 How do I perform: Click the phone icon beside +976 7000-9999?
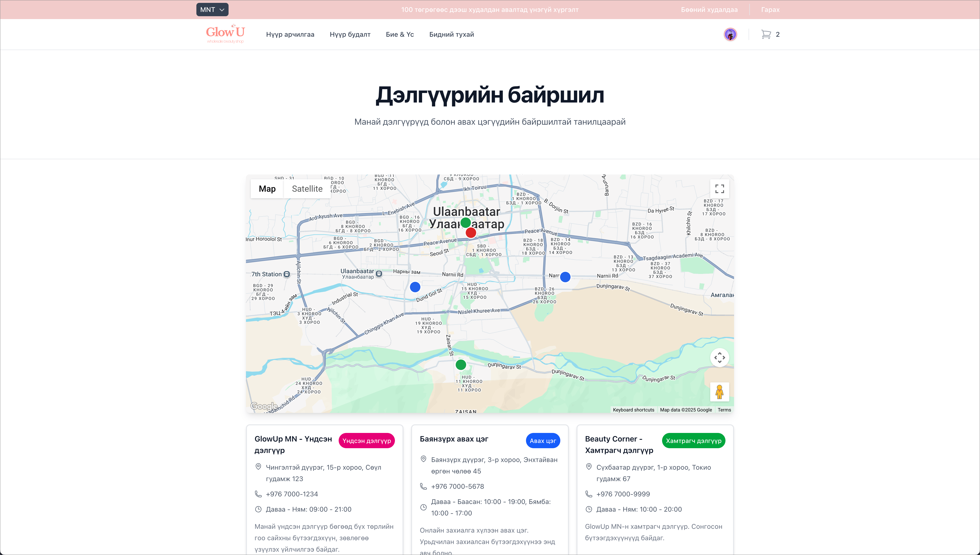pos(589,494)
